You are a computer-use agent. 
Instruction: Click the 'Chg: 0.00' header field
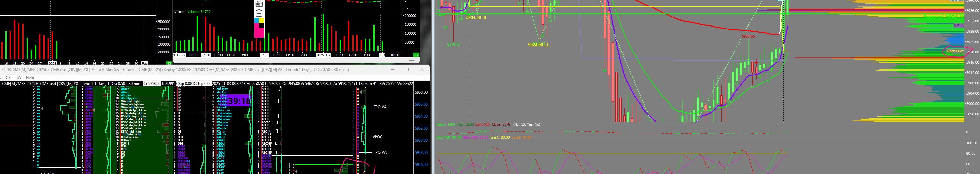(184, 83)
